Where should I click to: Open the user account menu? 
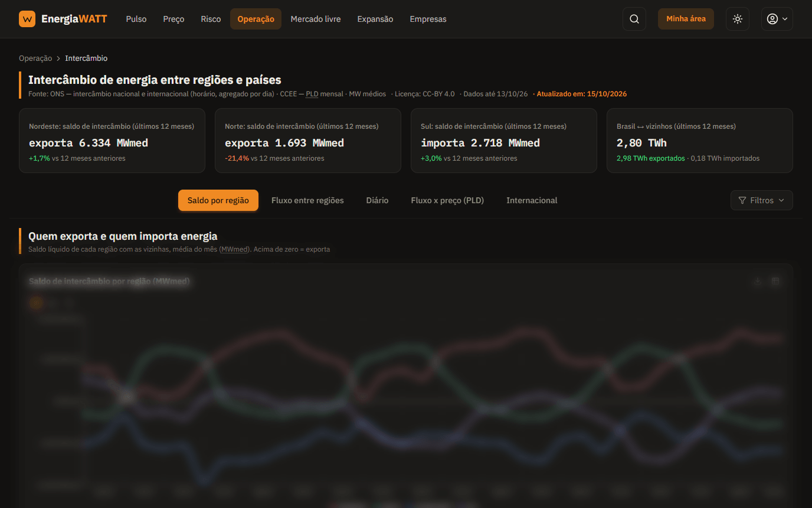click(777, 19)
